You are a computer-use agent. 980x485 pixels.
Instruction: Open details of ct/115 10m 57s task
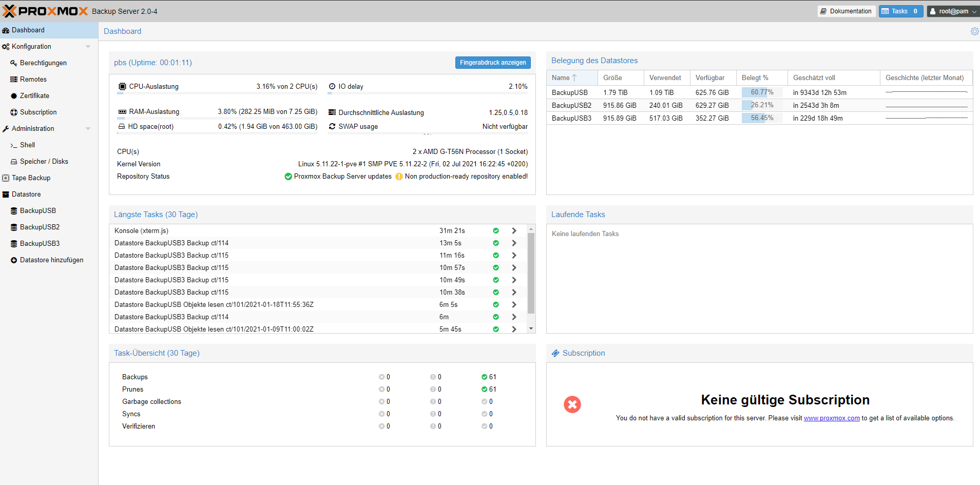[x=514, y=267]
